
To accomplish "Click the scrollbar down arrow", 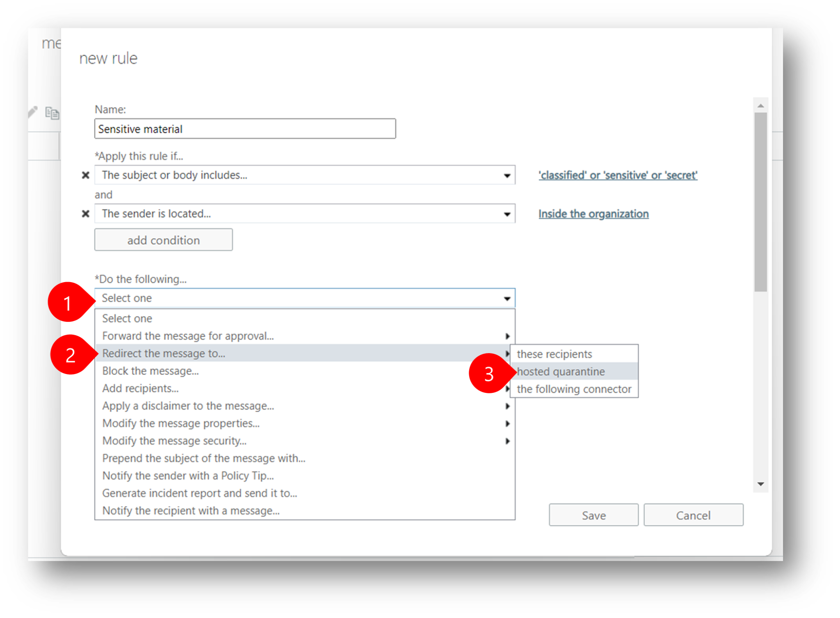I will point(761,483).
